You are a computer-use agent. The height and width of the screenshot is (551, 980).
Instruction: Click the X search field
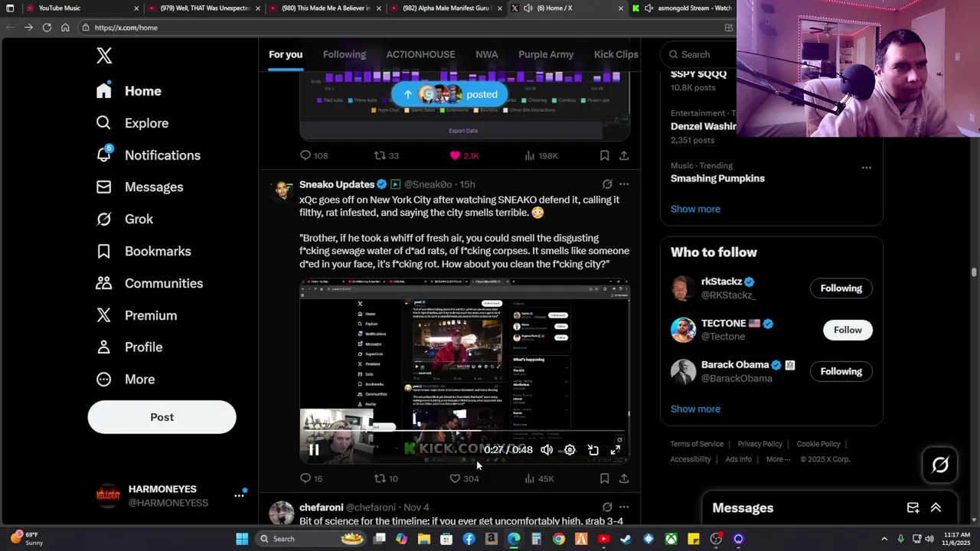[x=697, y=54]
